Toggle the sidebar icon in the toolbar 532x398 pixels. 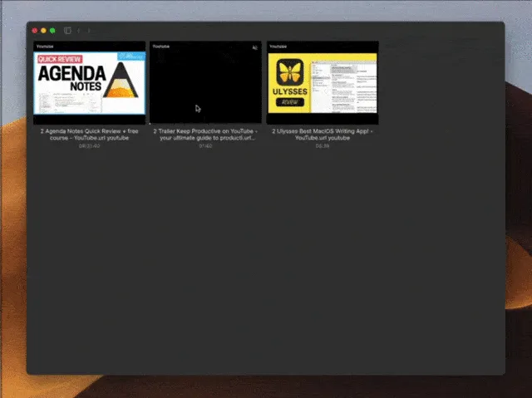click(67, 31)
